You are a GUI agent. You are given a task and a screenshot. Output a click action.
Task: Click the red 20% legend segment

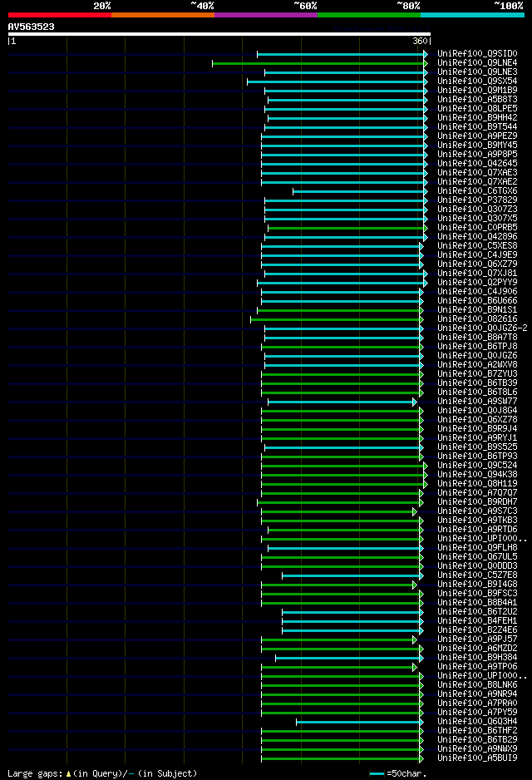click(60, 15)
